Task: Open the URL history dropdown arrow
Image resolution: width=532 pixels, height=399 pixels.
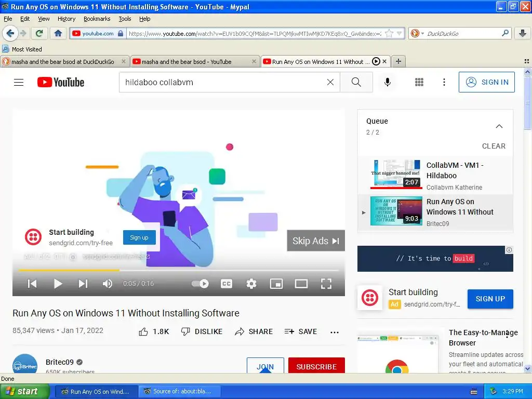Action: coord(400,33)
